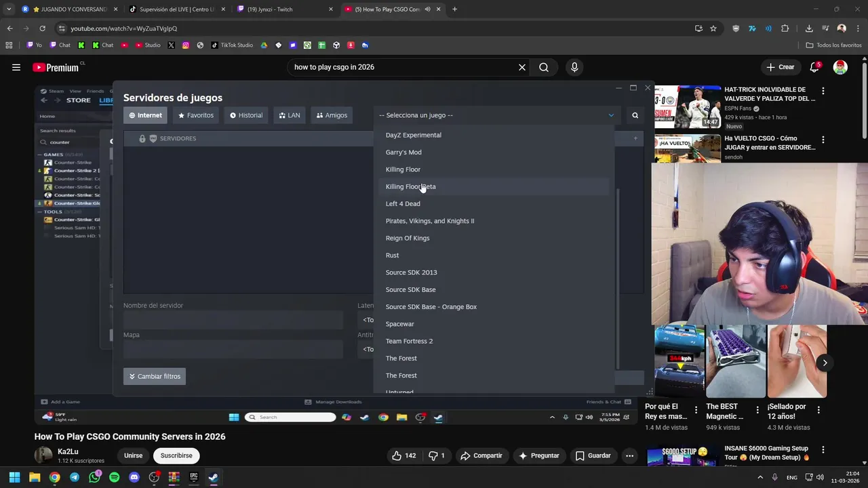Click the Suscribirse button

tap(176, 455)
